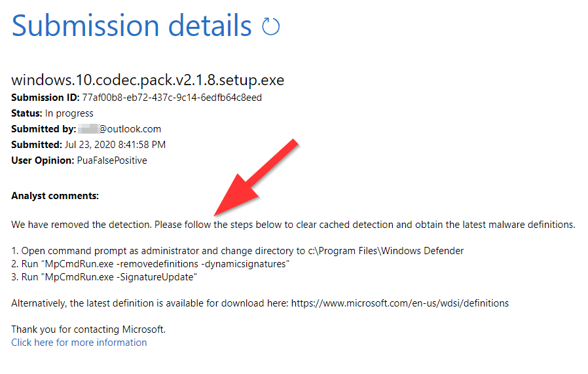
Task: Click the PuaFalsePositive user opinion value
Action: click(111, 160)
